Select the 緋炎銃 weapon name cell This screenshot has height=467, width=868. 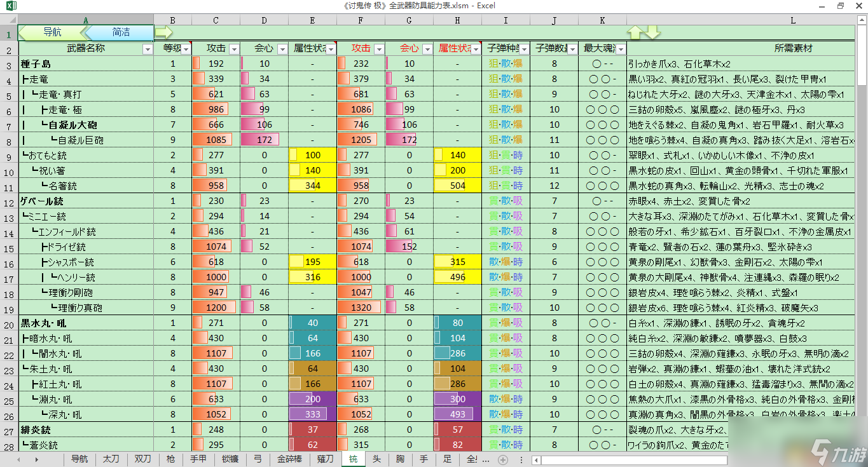(x=86, y=430)
